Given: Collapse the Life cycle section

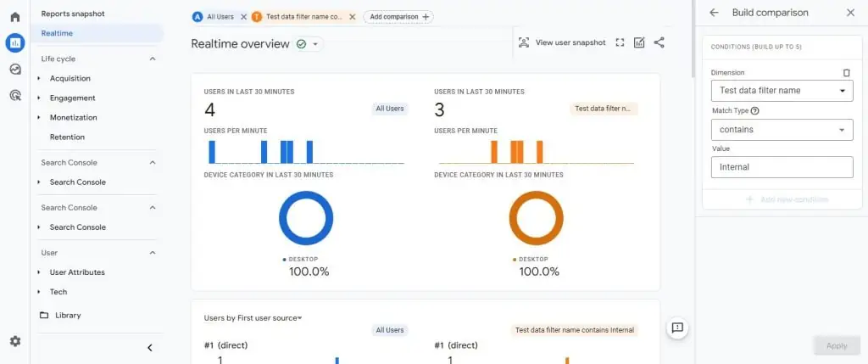Looking at the screenshot, I should pyautogui.click(x=153, y=59).
